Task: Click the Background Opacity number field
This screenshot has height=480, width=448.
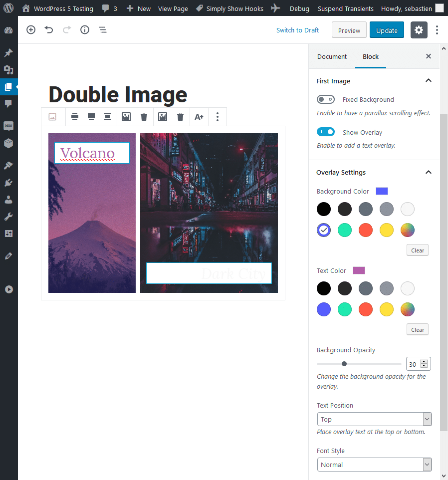Action: (x=419, y=364)
